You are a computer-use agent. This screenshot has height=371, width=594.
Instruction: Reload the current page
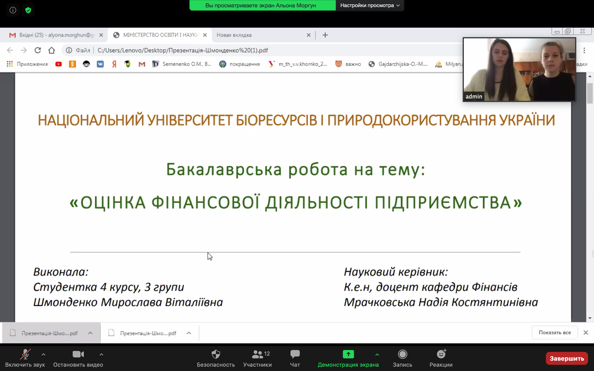click(x=38, y=50)
